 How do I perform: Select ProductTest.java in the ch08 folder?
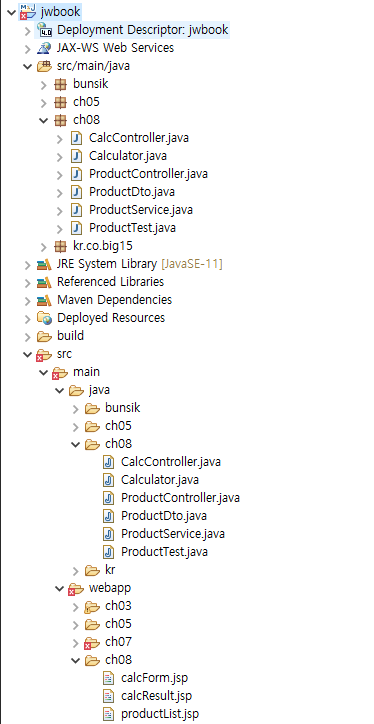point(164,552)
